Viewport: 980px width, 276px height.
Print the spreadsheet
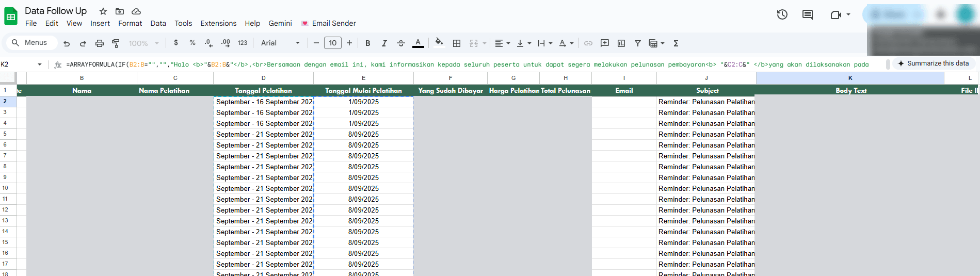point(100,43)
